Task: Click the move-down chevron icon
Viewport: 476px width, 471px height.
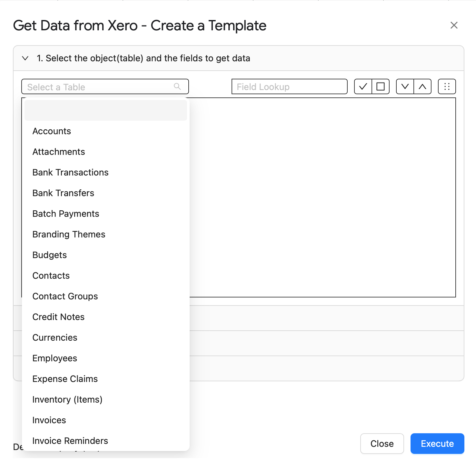Action: pyautogui.click(x=405, y=86)
